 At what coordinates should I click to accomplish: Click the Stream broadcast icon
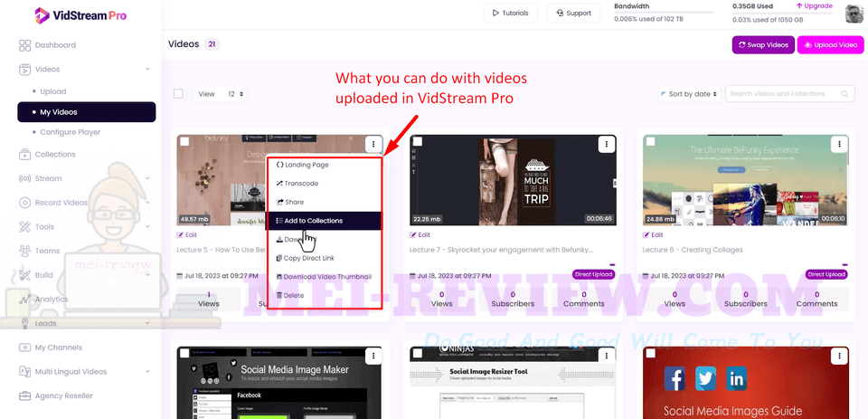(25, 178)
